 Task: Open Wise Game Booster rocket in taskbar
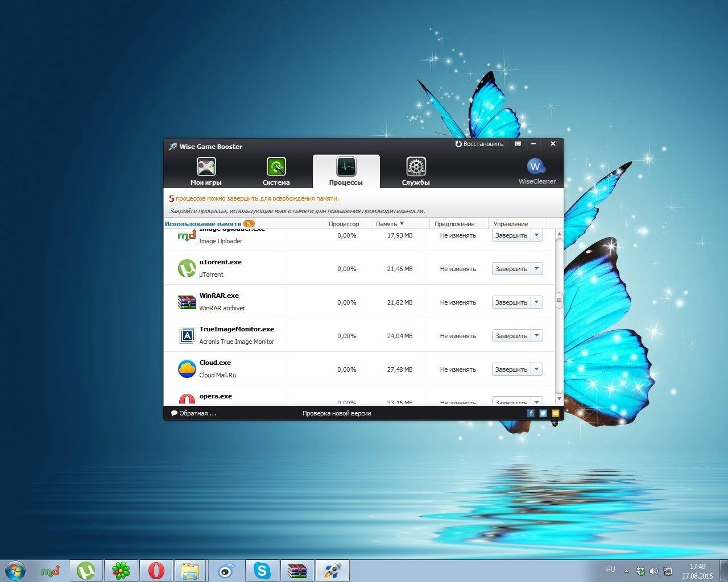tap(333, 571)
